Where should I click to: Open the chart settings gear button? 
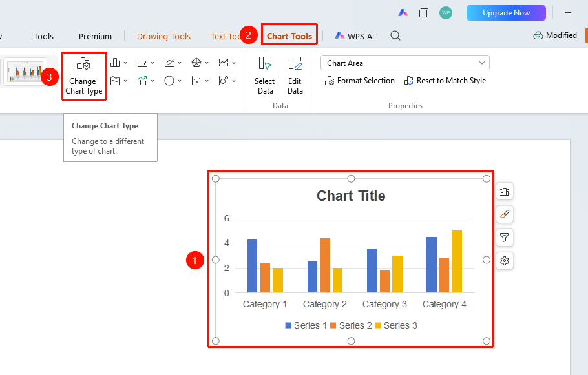click(505, 260)
